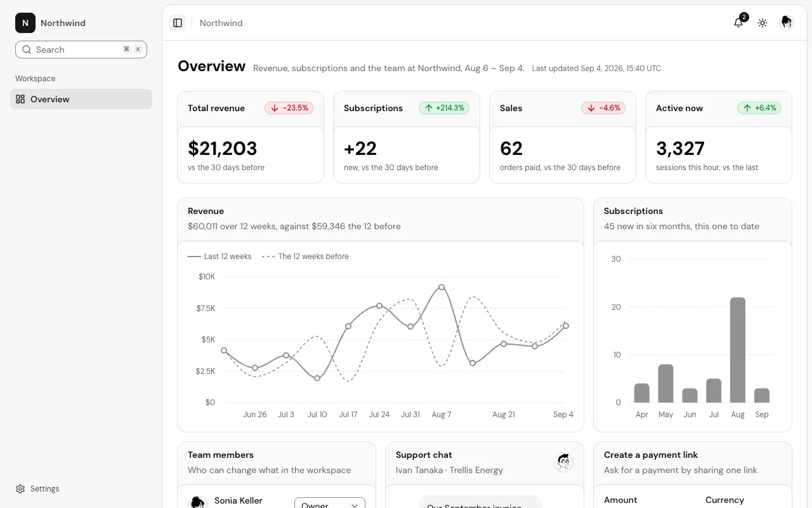Click the -4.6% sales badge
The height and width of the screenshot is (508, 812).
[603, 108]
